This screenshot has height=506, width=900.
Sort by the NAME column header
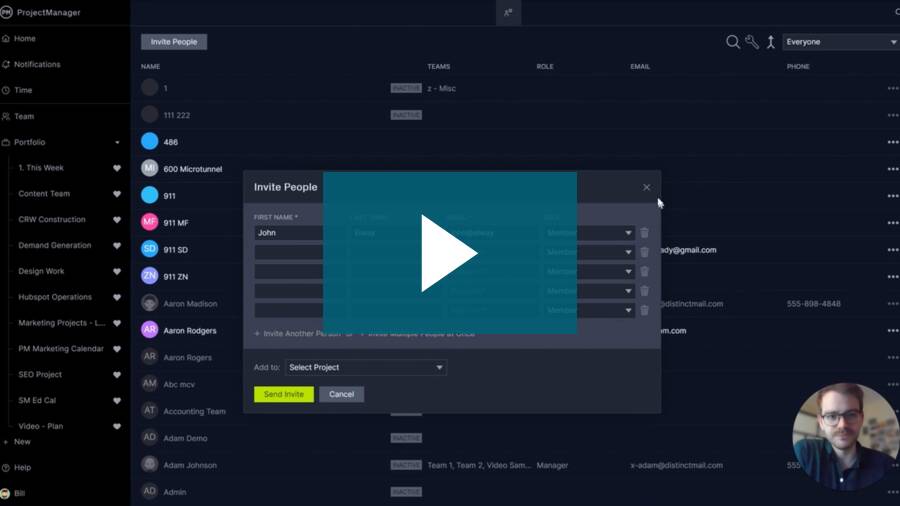(150, 67)
